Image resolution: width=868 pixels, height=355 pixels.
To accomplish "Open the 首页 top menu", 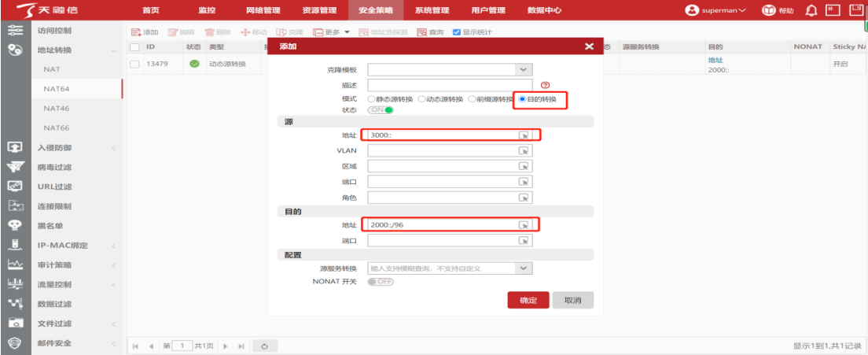I will 151,10.
